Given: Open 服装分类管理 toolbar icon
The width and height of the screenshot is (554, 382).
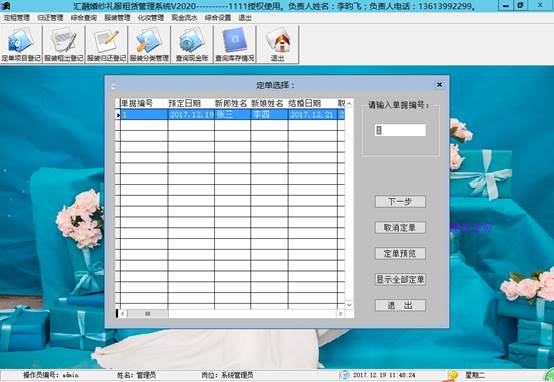Looking at the screenshot, I should [x=149, y=45].
